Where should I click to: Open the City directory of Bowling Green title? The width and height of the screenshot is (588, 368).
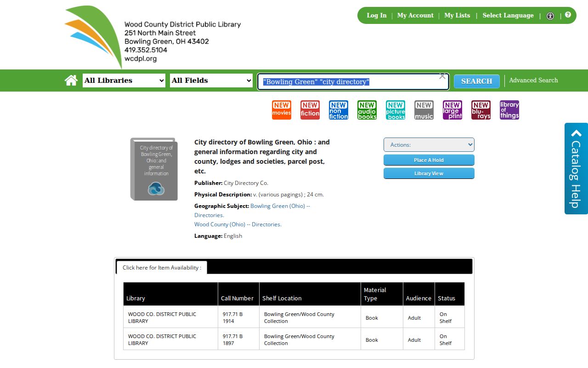pyautogui.click(x=262, y=156)
